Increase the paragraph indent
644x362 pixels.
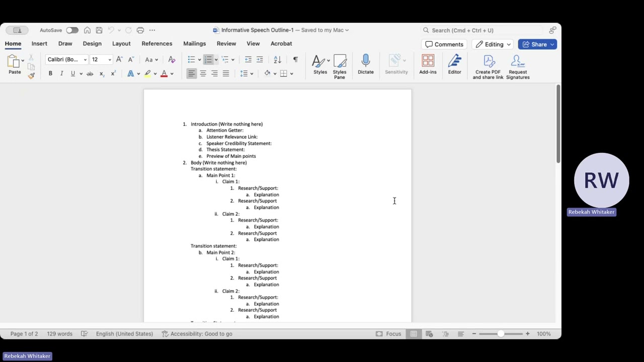260,59
